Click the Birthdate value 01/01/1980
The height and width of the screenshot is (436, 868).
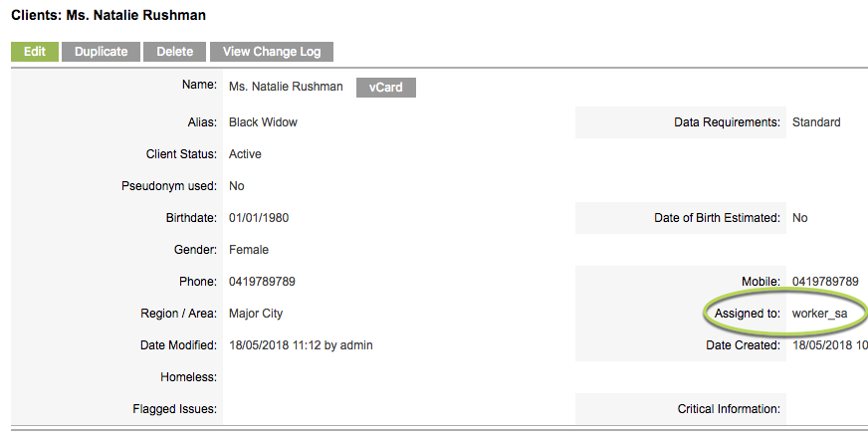click(259, 218)
